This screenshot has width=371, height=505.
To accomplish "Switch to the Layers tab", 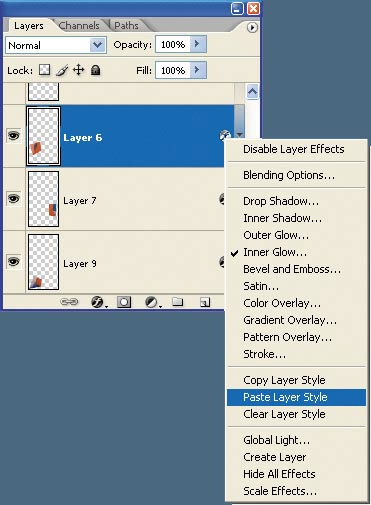I will (29, 26).
